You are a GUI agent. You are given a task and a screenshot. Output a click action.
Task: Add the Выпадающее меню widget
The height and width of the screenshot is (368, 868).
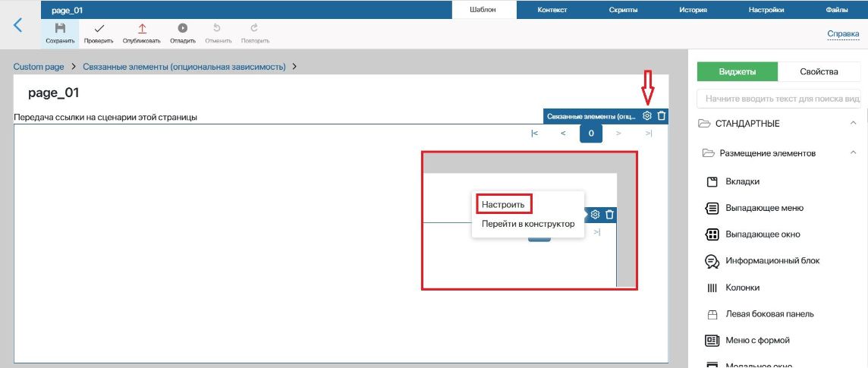pos(754,208)
